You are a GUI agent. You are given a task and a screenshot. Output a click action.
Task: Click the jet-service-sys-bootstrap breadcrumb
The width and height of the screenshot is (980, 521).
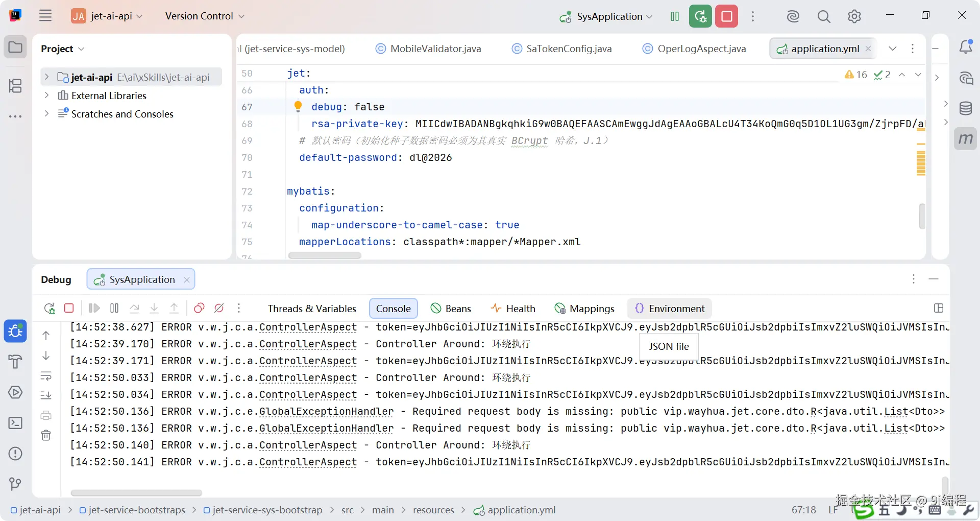tap(262, 510)
